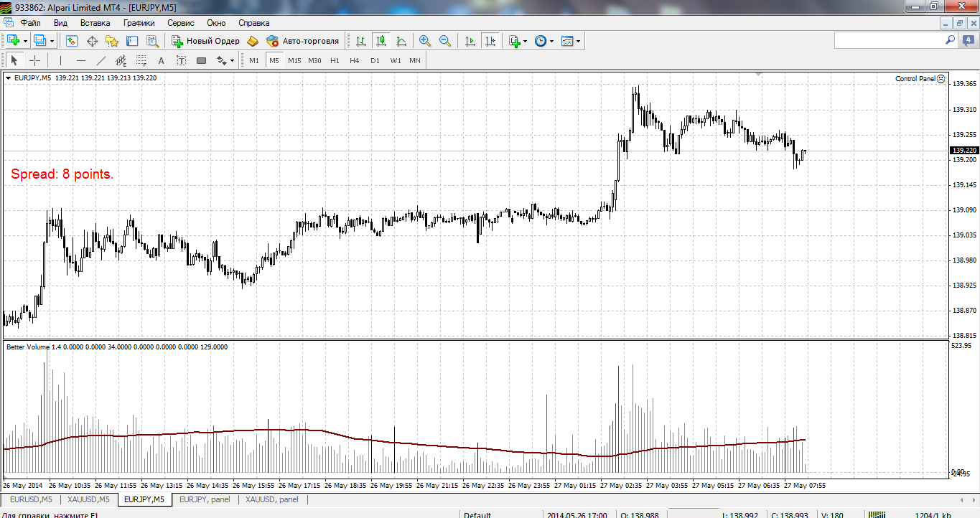Image resolution: width=980 pixels, height=518 pixels.
Task: Zoom in on the chart
Action: click(425, 41)
